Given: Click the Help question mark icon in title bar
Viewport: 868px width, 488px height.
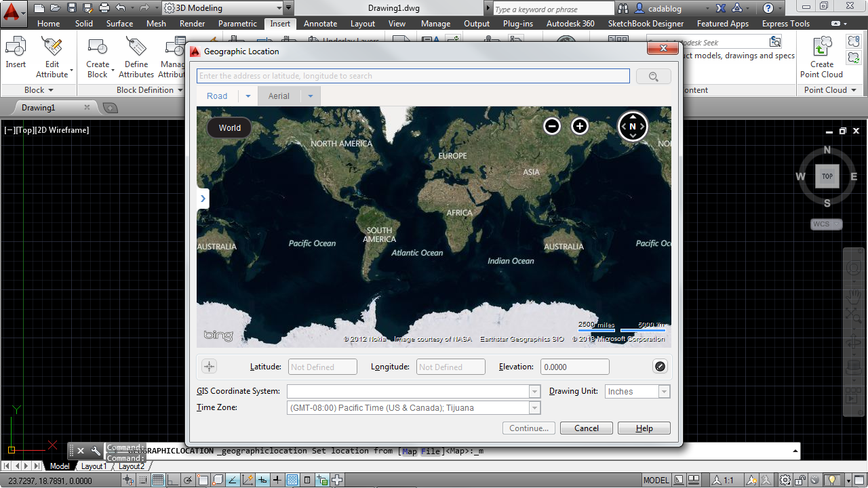Looking at the screenshot, I should [x=768, y=8].
